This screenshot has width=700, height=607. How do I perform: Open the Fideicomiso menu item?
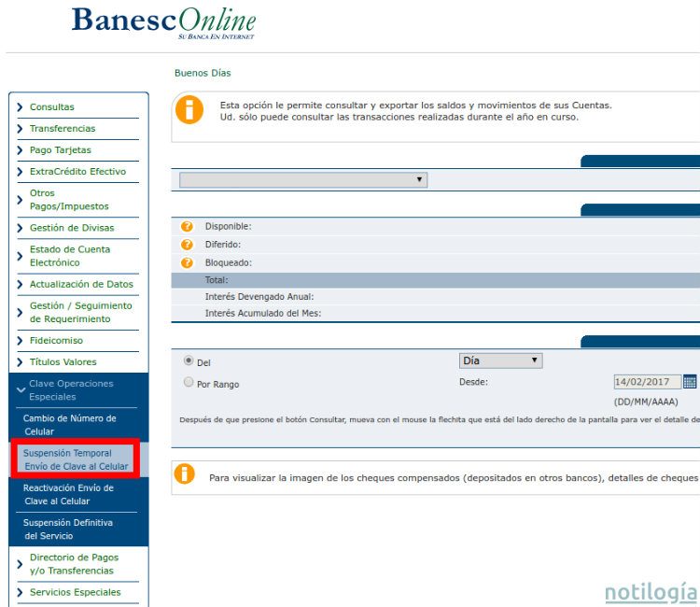point(56,340)
